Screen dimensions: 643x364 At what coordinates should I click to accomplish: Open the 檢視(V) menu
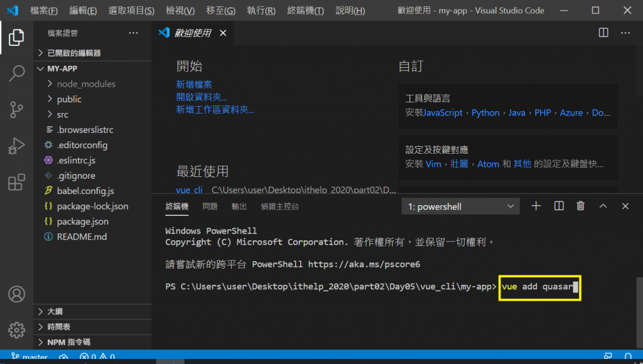point(180,11)
